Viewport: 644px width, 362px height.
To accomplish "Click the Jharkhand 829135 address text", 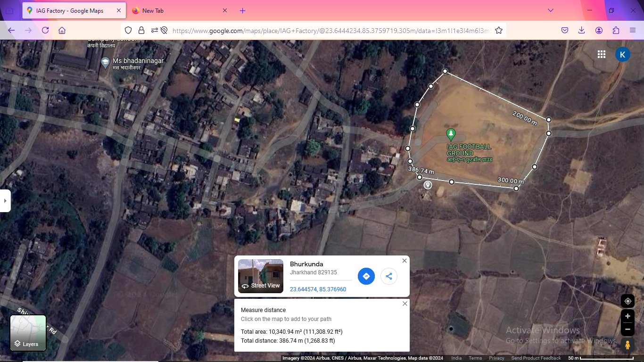I will point(314,272).
